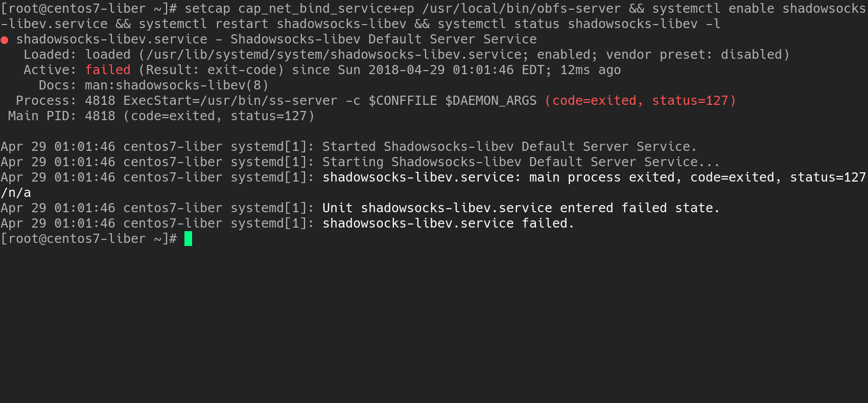Click the timestamp 2018-04-29 01:01:46 EDT
This screenshot has height=403, width=868.
[x=456, y=70]
